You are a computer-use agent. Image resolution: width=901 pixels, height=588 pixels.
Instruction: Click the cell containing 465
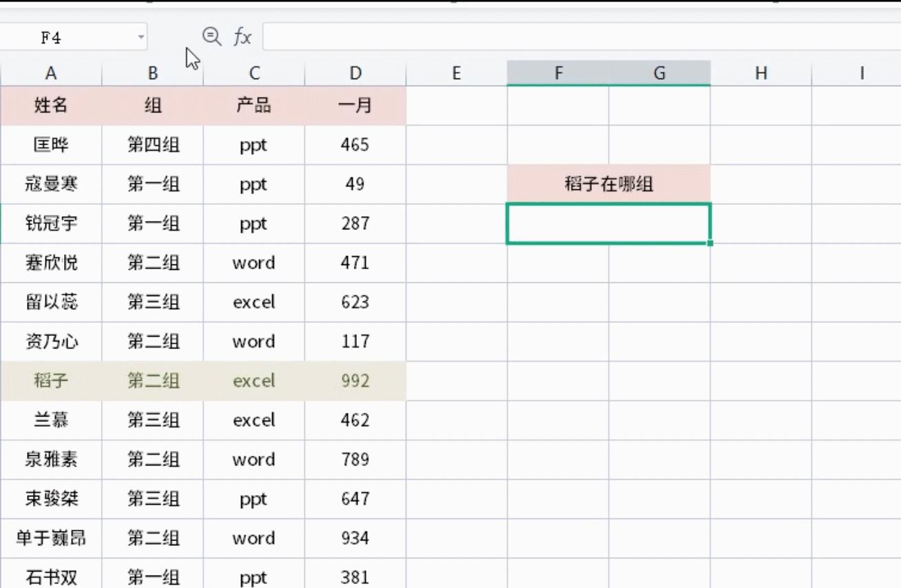coord(355,145)
